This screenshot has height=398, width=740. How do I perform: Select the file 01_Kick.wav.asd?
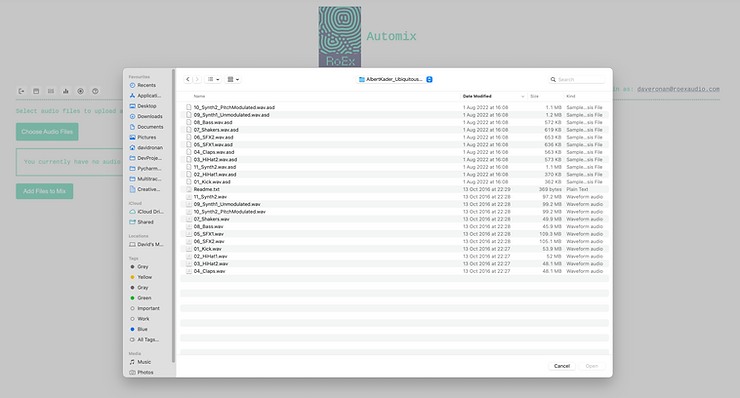pos(394,182)
